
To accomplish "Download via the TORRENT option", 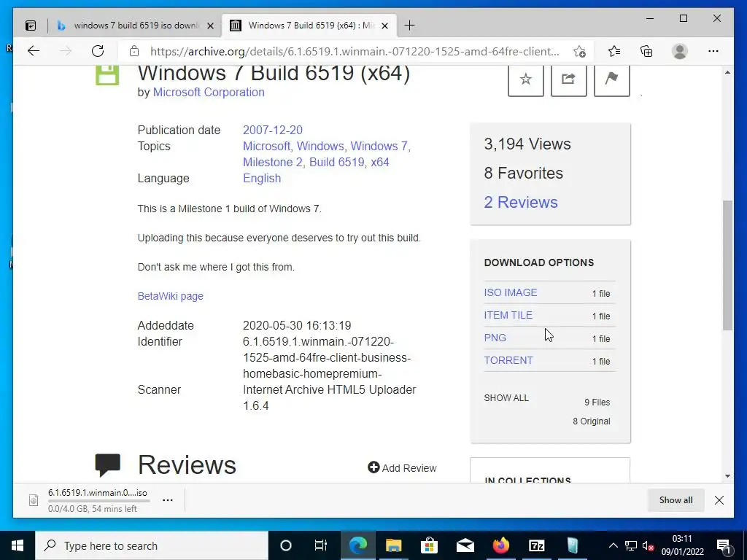I will tap(508, 360).
